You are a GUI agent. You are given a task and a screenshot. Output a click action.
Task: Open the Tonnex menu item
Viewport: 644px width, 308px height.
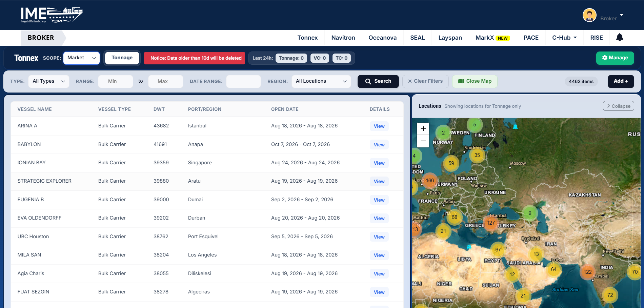(x=307, y=38)
